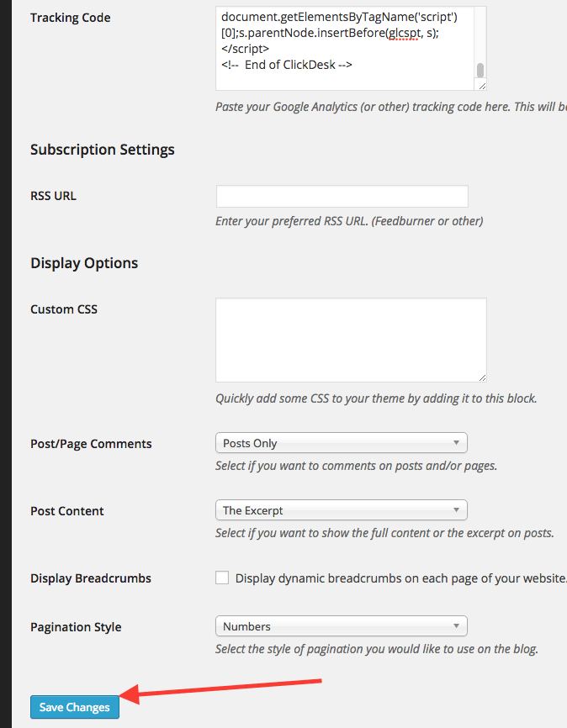Screen dimensions: 567x728
Task: Click the 'Post/Page Comments' label
Action: click(x=91, y=444)
